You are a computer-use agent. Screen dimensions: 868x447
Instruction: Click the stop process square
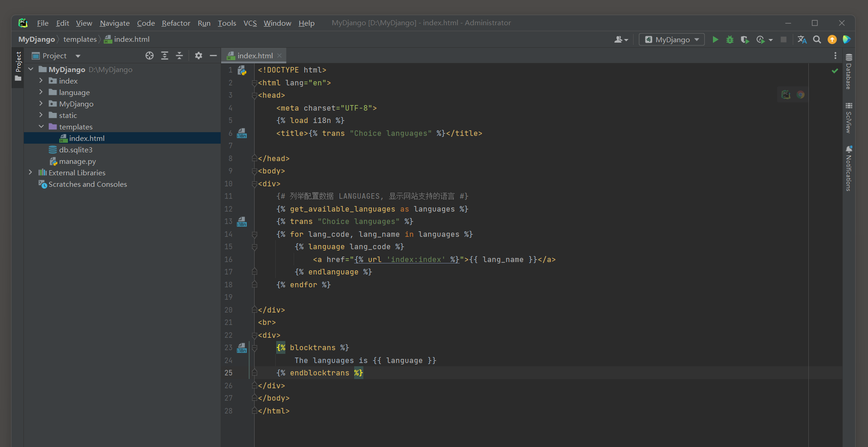click(x=784, y=39)
